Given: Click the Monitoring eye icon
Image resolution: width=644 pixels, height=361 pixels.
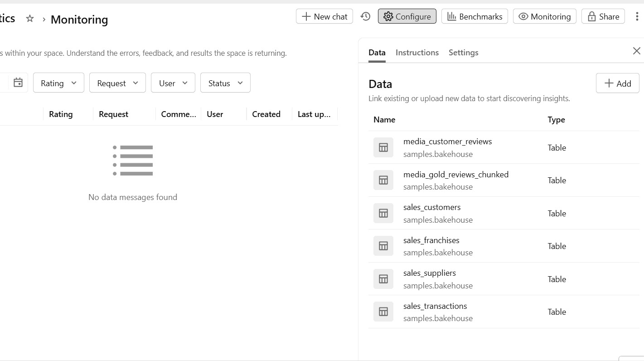Looking at the screenshot, I should [523, 16].
